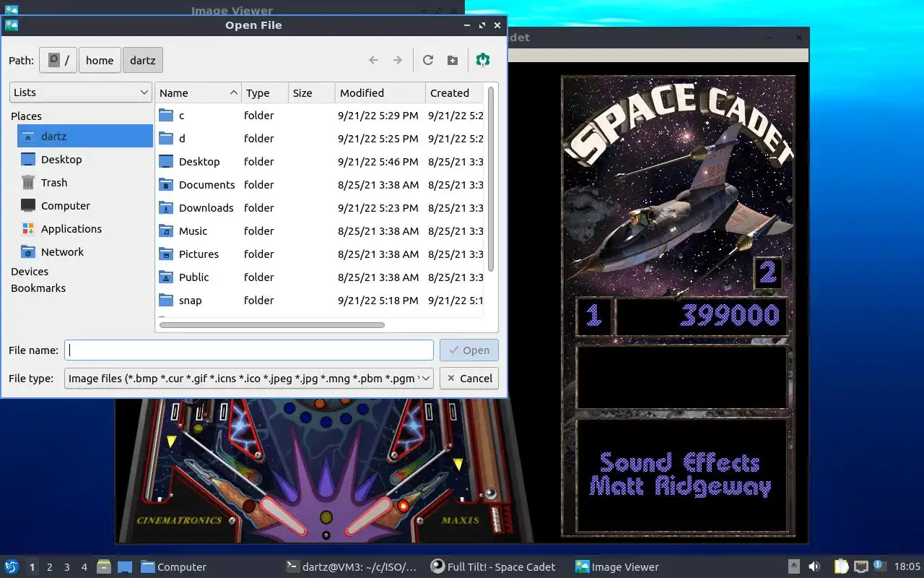Screen dimensions: 924x578
Task: Switch to workspace 2
Action: 50,567
